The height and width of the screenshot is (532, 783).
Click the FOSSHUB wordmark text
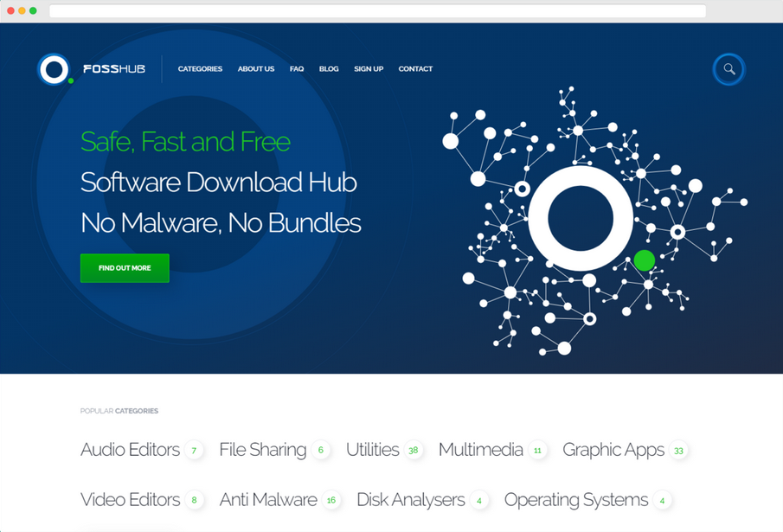[114, 69]
